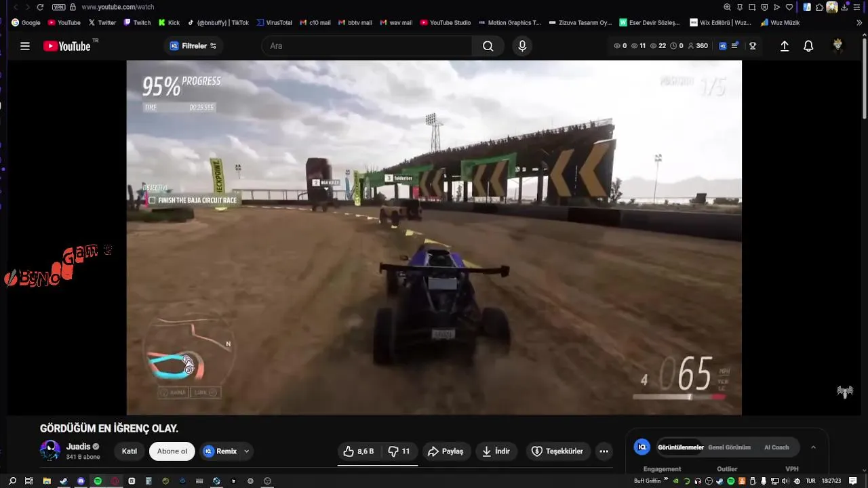This screenshot has width=868, height=488.
Task: Share the video with Paylaş
Action: pyautogui.click(x=446, y=451)
